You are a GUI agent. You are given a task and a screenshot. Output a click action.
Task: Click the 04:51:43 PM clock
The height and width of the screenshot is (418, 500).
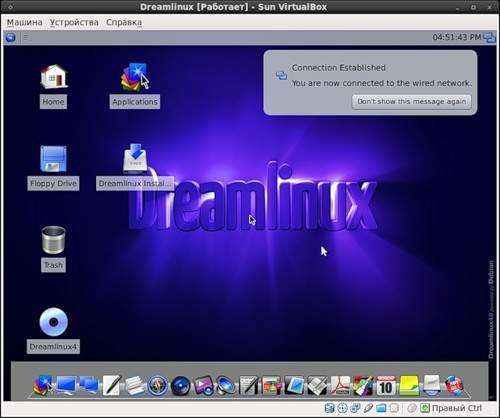pos(457,37)
